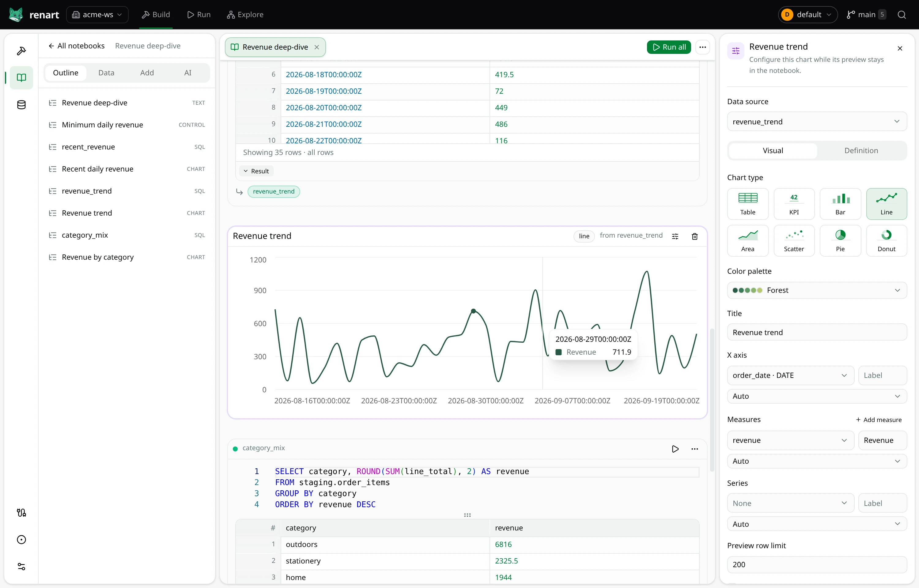
Task: Click the circle status sidebar icon
Action: pyautogui.click(x=21, y=540)
